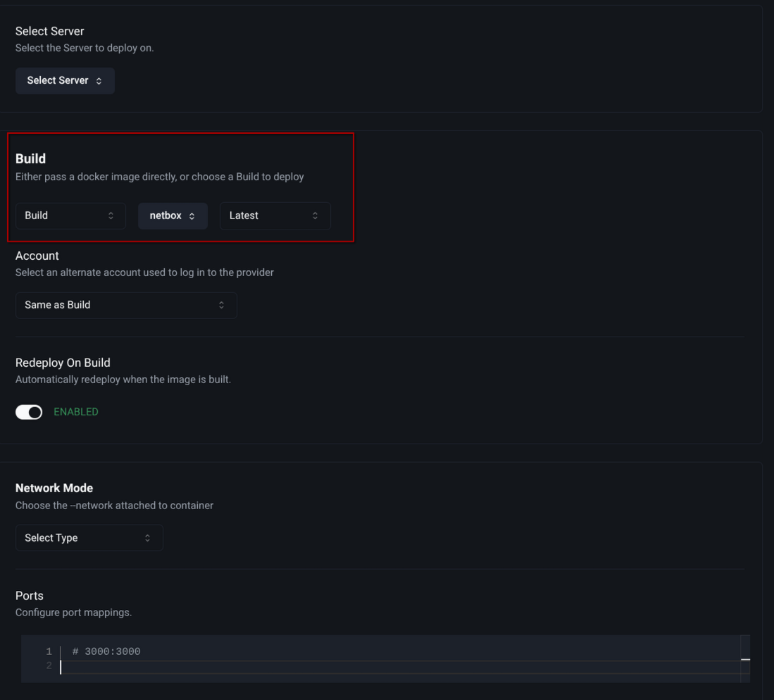This screenshot has width=774, height=700.
Task: Disable the Redeploy On Build toggle
Action: (29, 412)
